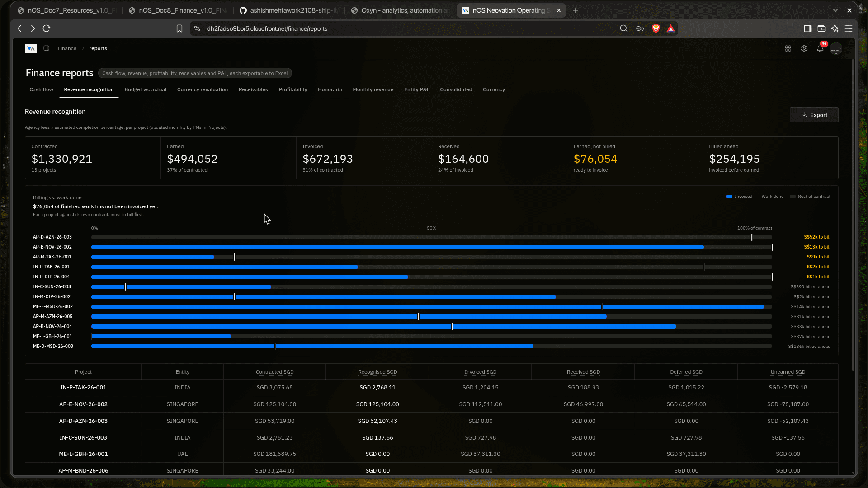
Task: Open Brave Shields lion icon
Action: [656, 28]
